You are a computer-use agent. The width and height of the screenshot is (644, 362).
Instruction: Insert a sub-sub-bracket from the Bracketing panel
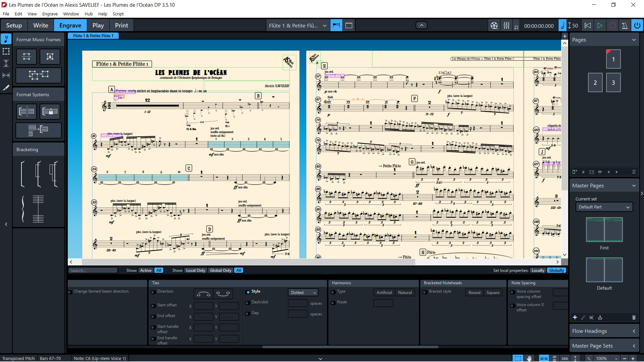click(54, 174)
